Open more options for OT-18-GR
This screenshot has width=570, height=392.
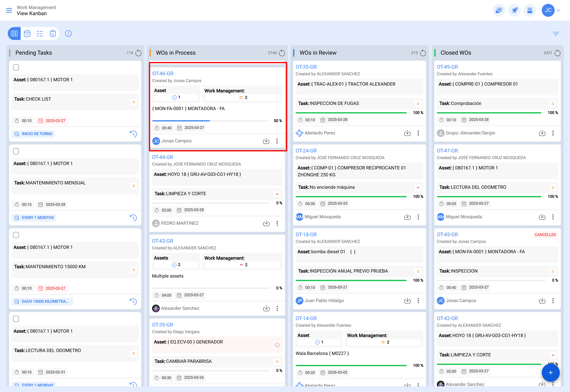(418, 301)
